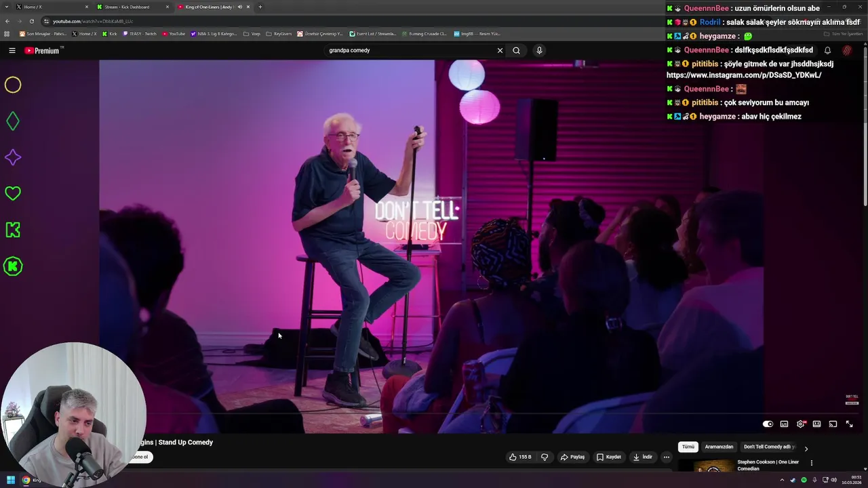868x488 pixels.
Task: Open Spotify tray icon
Action: point(804,480)
